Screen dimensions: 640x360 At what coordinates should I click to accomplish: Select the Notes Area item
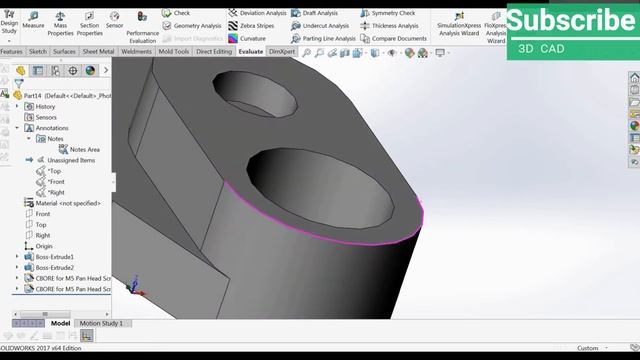tap(79, 149)
